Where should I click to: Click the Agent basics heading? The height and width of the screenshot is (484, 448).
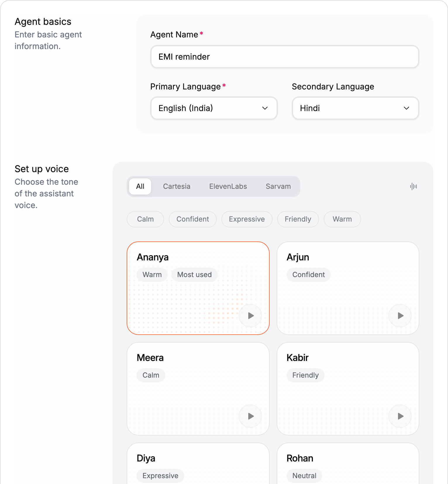tap(43, 22)
